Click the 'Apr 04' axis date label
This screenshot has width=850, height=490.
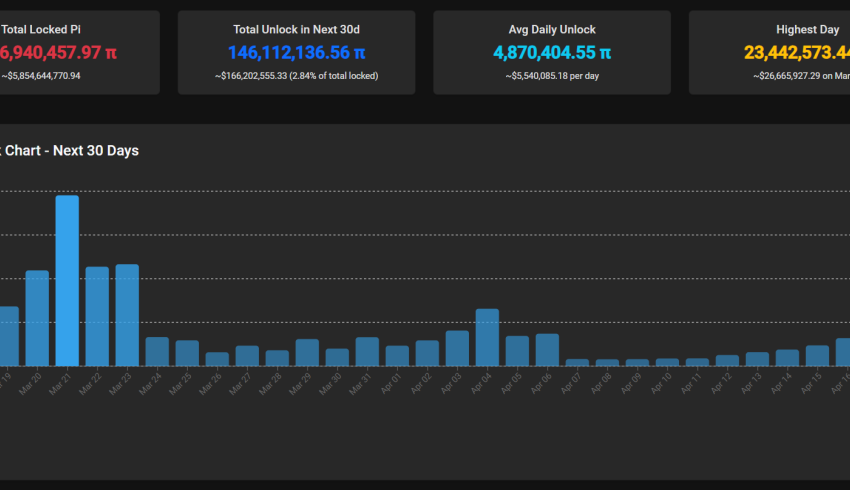(480, 383)
